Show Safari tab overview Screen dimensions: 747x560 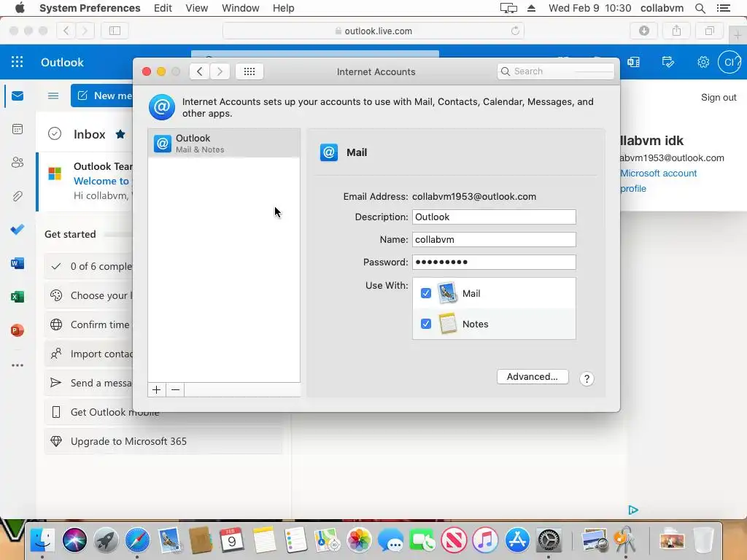pos(709,31)
